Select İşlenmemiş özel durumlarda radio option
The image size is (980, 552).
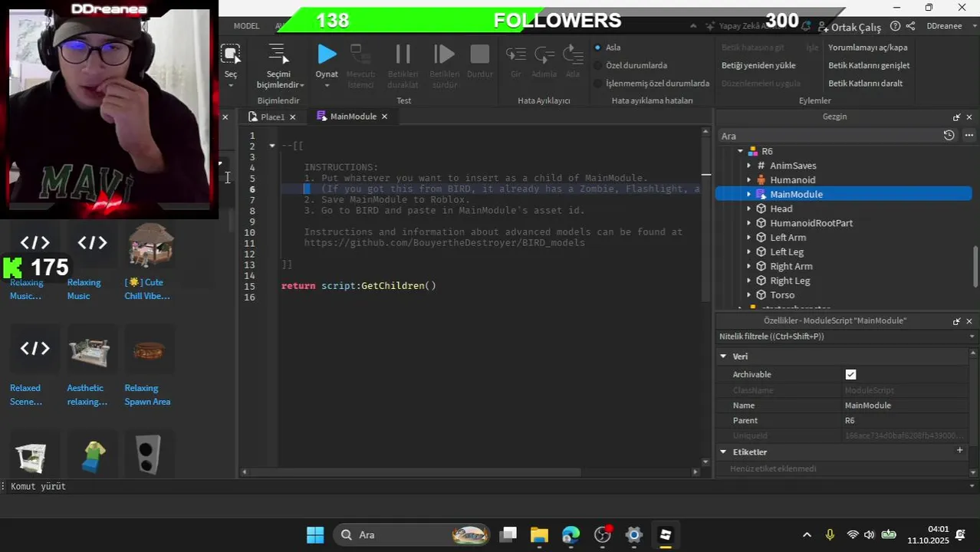pyautogui.click(x=598, y=84)
